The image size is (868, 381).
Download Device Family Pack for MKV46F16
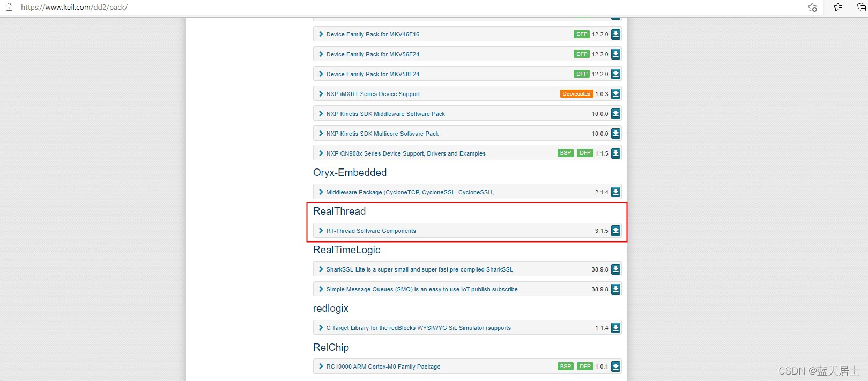[615, 34]
